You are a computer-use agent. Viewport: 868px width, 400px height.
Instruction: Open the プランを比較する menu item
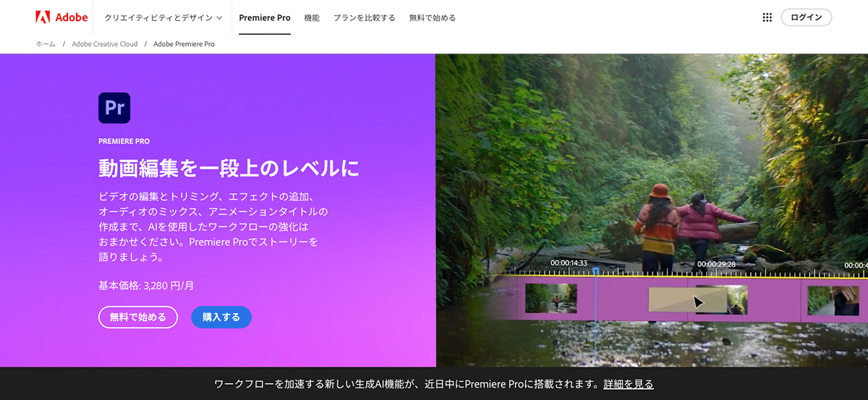point(364,17)
